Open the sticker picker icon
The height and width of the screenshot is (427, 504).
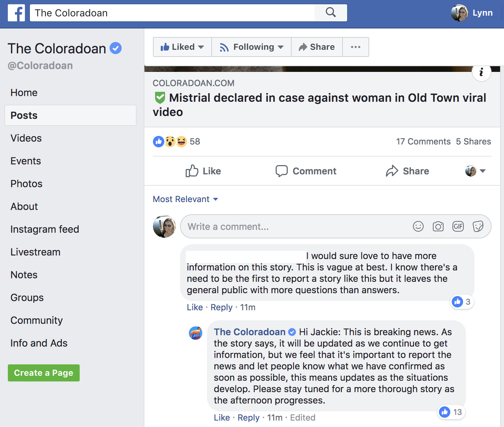pos(478,226)
